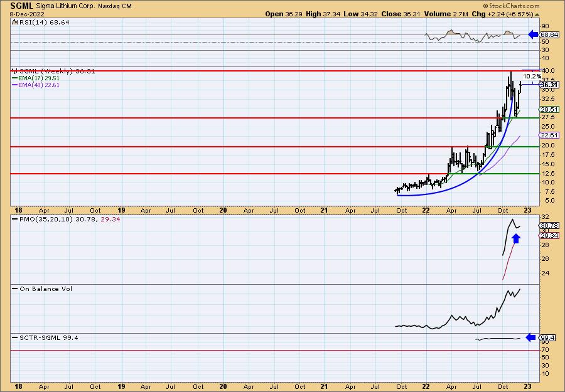Click the Volume 2.7M value
Screen dimensions: 565x392
pos(446,14)
